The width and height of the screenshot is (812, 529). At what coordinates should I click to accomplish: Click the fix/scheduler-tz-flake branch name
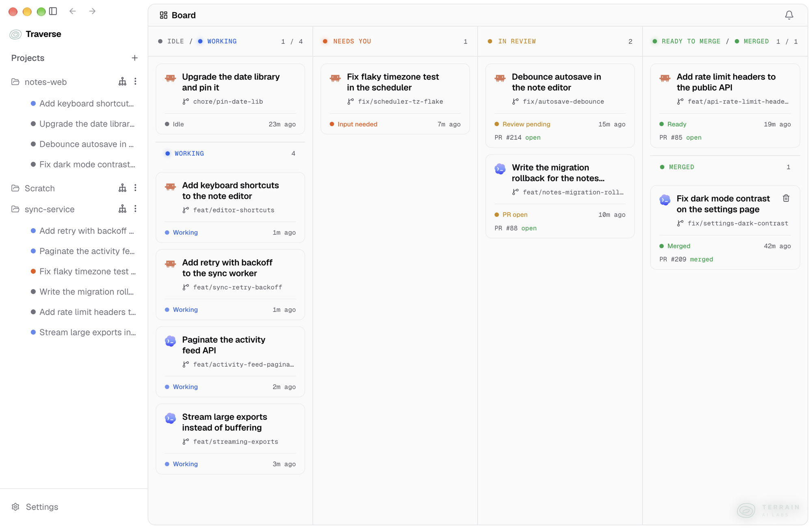click(400, 101)
